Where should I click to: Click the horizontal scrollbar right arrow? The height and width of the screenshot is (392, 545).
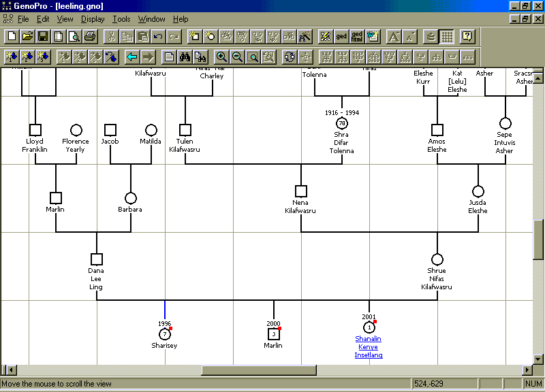pos(527,370)
